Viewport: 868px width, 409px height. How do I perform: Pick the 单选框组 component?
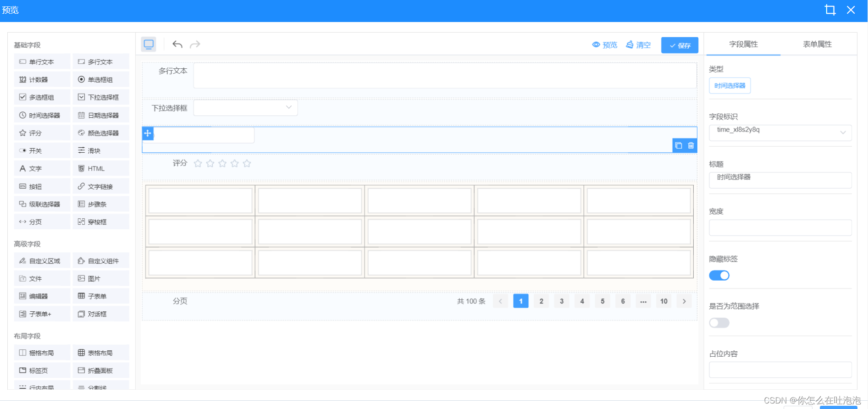point(101,79)
